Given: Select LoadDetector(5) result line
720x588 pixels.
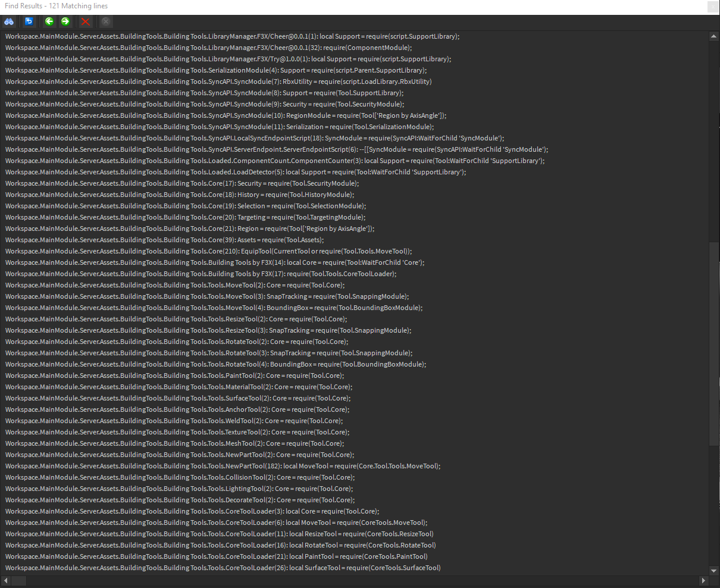Looking at the screenshot, I should (236, 172).
